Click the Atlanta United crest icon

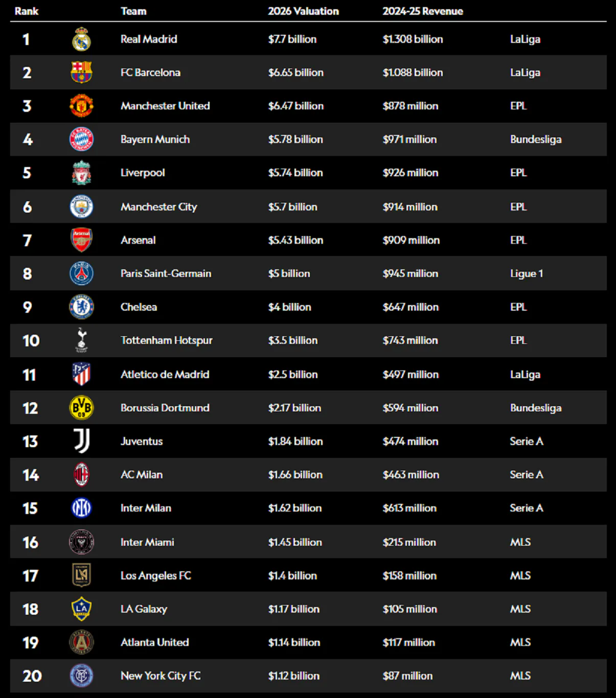[81, 642]
